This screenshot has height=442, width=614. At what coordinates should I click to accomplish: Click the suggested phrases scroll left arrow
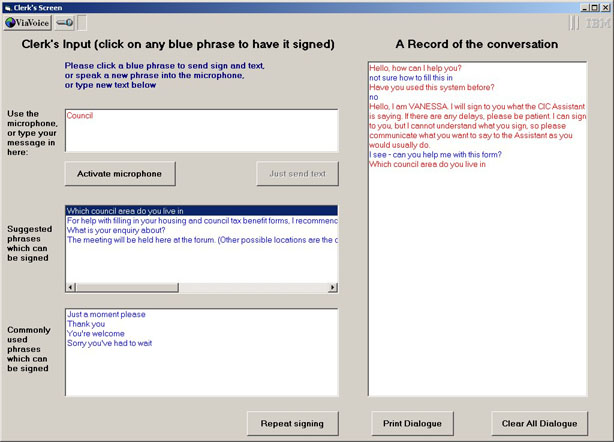70,287
